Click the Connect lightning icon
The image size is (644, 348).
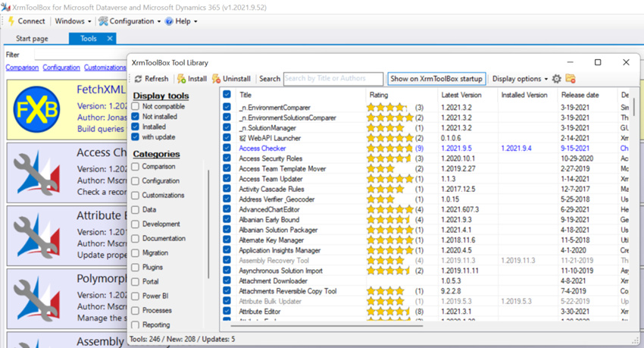[11, 21]
